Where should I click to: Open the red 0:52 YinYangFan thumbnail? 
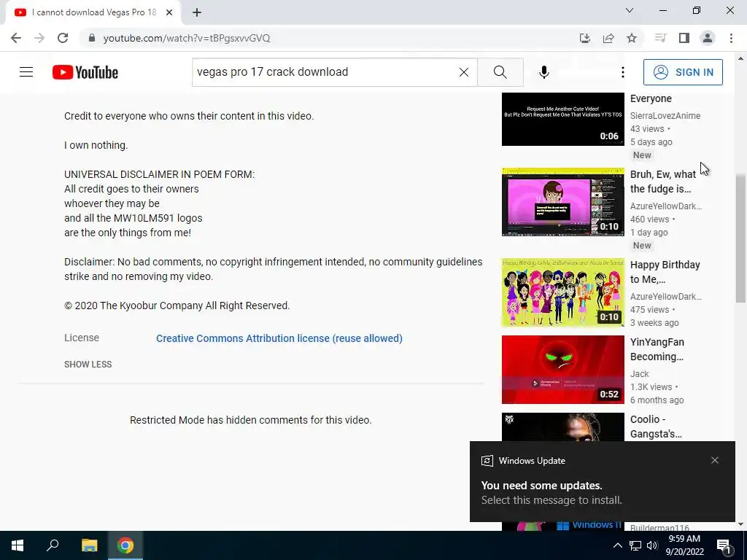[562, 370]
